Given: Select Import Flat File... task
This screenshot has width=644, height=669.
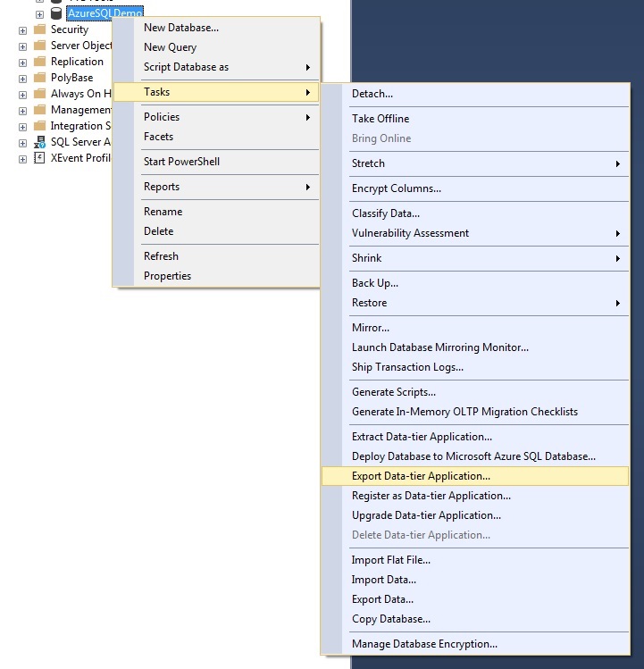Looking at the screenshot, I should point(475,560).
